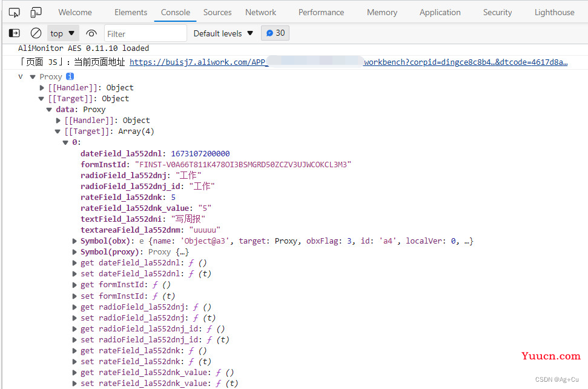
Task: Click the AliMonitor AES 0.11.10 loaded message
Action: [84, 48]
